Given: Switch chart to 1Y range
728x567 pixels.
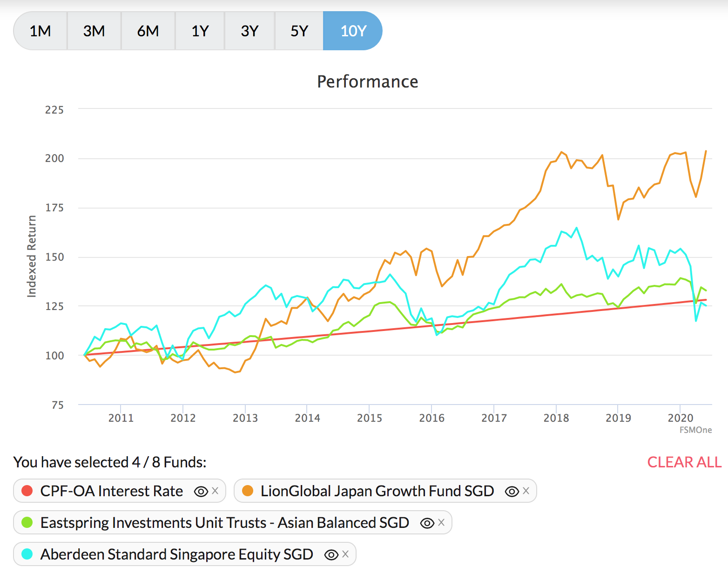Looking at the screenshot, I should pos(200,31).
